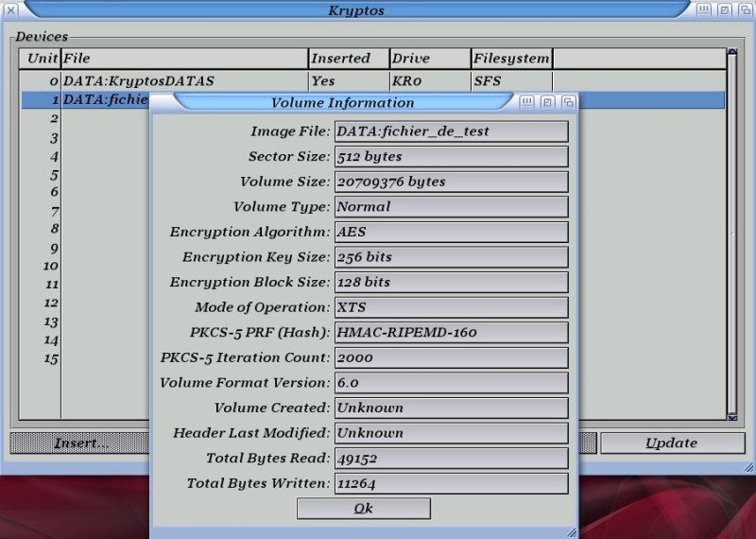This screenshot has width=756, height=539.
Task: Click the device list scroll up arrow
Action: (x=732, y=51)
